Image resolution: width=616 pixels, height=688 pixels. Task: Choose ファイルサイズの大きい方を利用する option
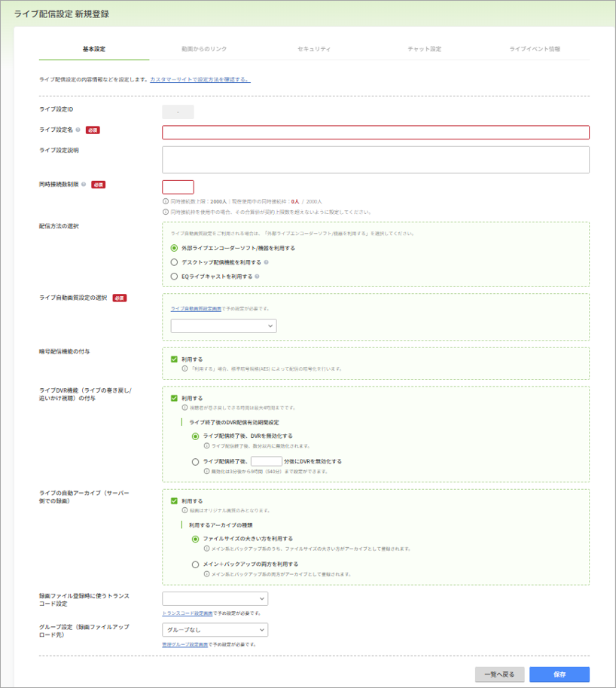pyautogui.click(x=196, y=539)
